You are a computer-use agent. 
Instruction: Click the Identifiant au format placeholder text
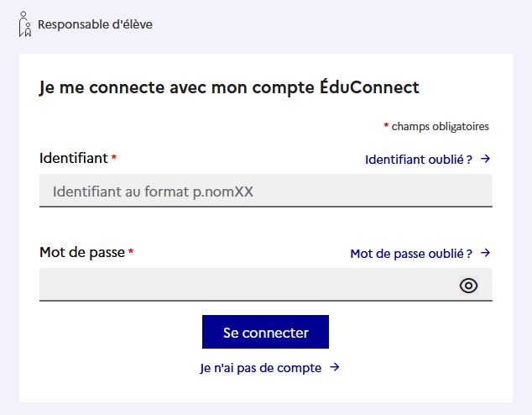coord(153,192)
